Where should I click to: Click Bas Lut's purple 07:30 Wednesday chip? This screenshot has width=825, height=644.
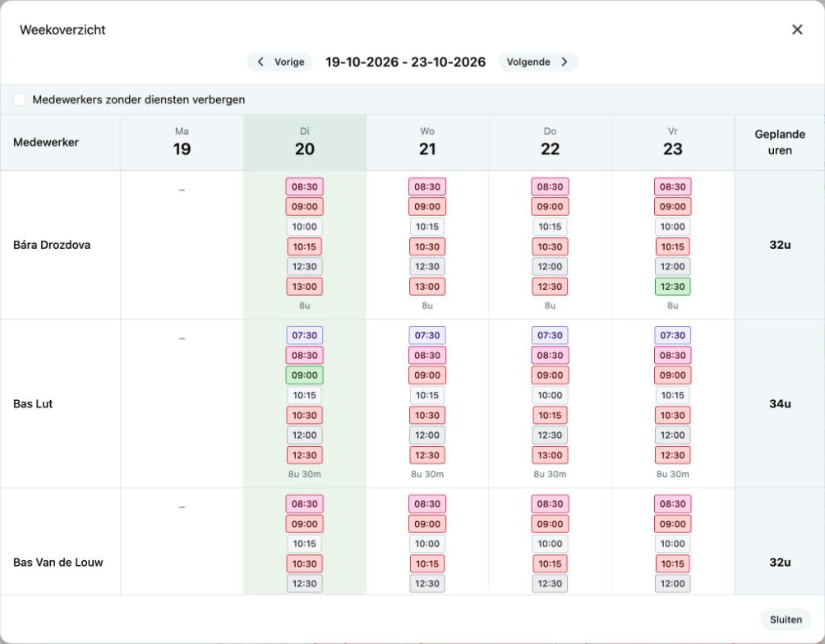427,335
